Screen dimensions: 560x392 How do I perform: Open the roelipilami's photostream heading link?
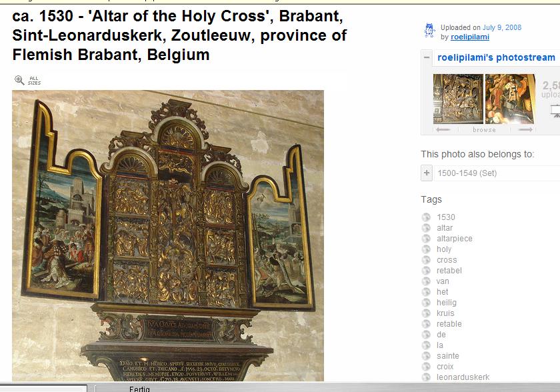(x=496, y=58)
